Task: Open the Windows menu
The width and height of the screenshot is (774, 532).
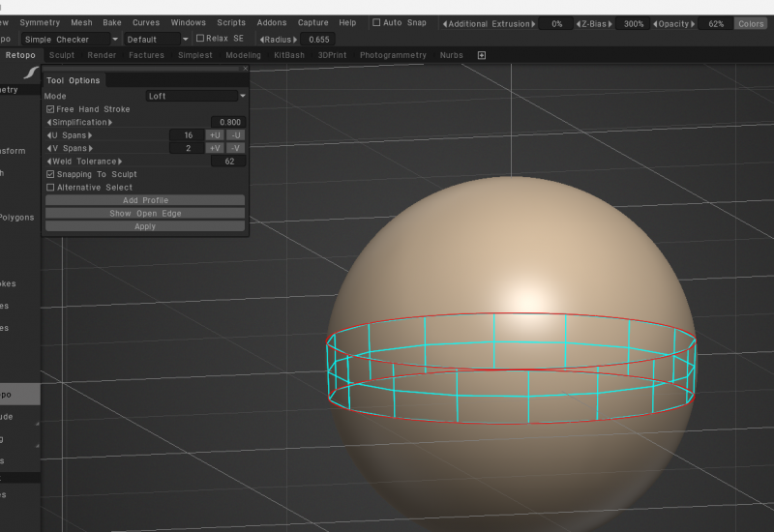Action: (188, 22)
